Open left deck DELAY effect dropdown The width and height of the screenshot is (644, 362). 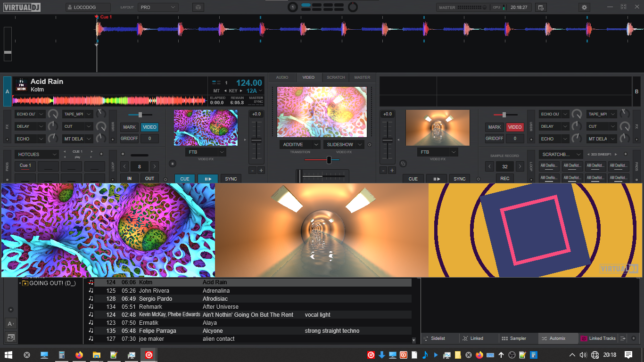(x=30, y=126)
